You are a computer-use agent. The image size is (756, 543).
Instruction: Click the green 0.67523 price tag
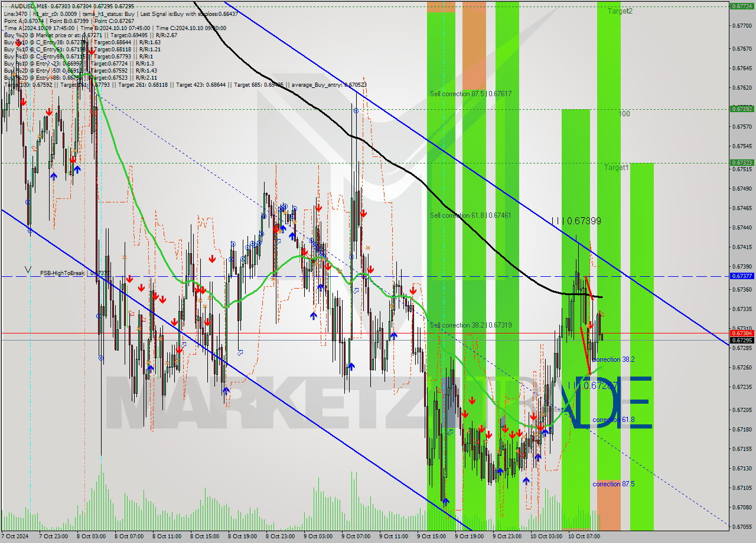[x=741, y=162]
